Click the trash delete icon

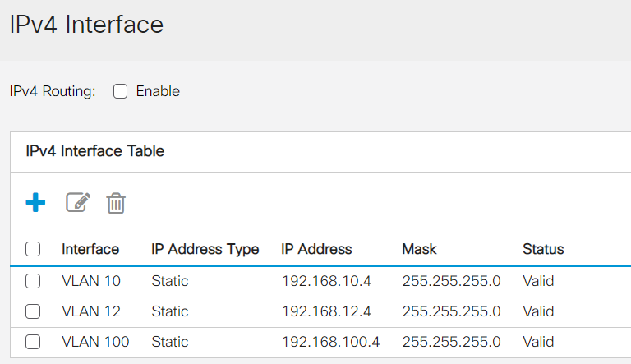116,203
